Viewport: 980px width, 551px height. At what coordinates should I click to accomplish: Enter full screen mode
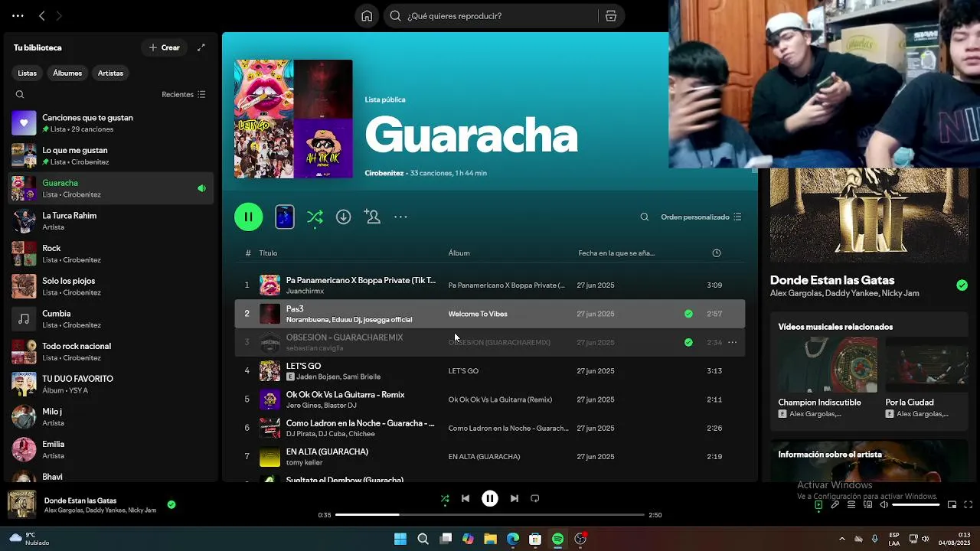click(x=969, y=505)
